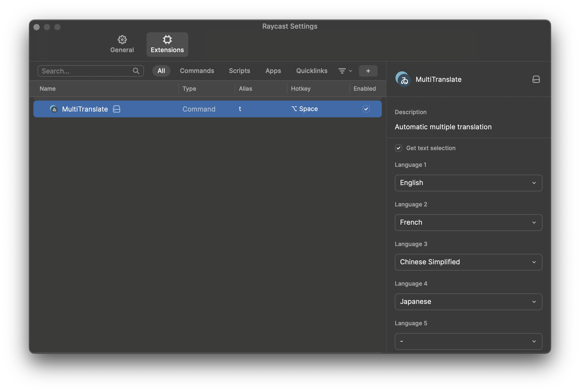Focus the Search extensions field

click(x=90, y=71)
